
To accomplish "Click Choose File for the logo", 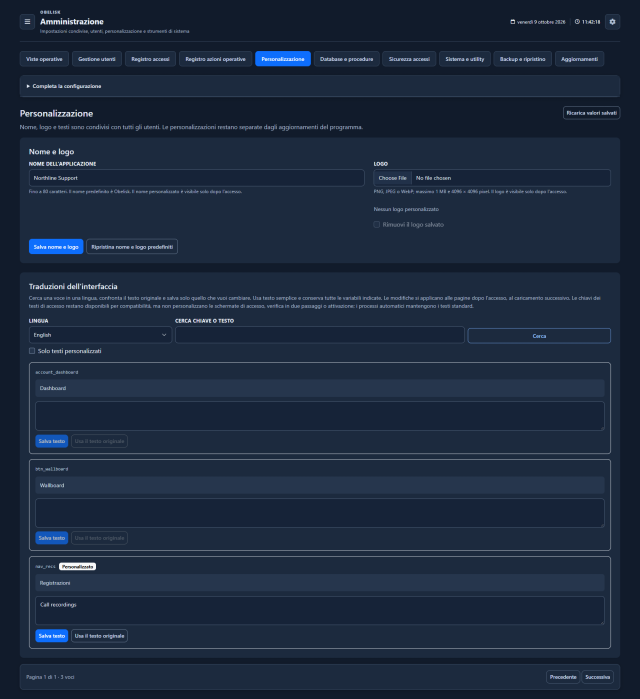I will tap(392, 178).
